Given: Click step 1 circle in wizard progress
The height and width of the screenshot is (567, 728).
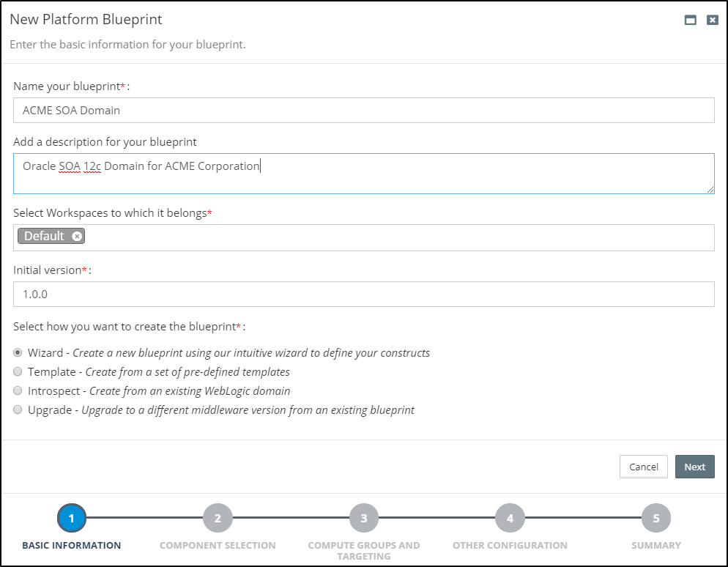Looking at the screenshot, I should [x=71, y=519].
